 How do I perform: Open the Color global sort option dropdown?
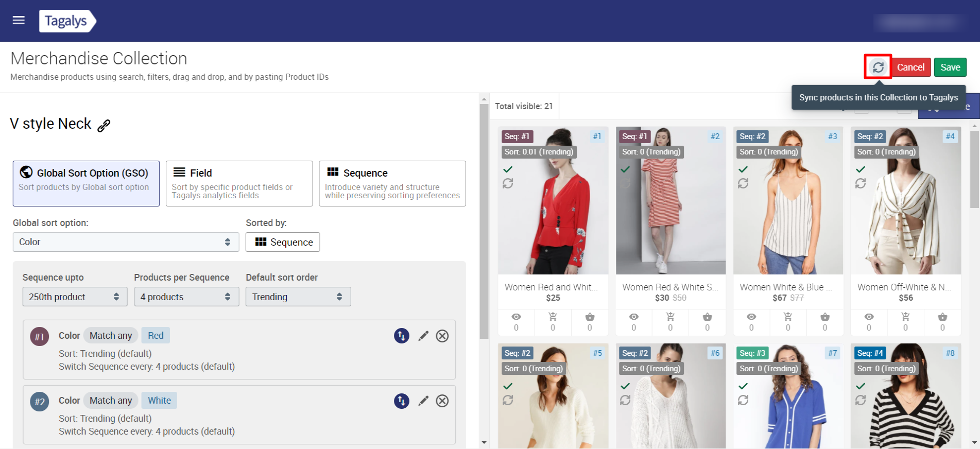click(x=126, y=242)
